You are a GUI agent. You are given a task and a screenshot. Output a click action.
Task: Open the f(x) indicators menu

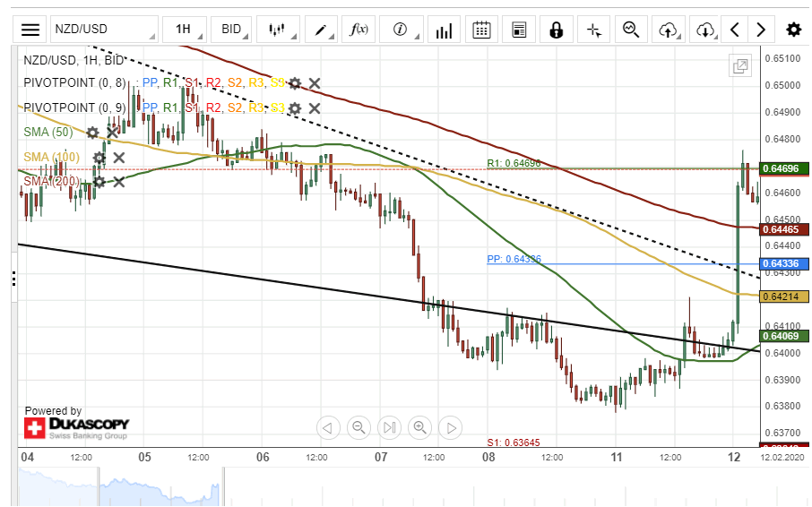(358, 30)
